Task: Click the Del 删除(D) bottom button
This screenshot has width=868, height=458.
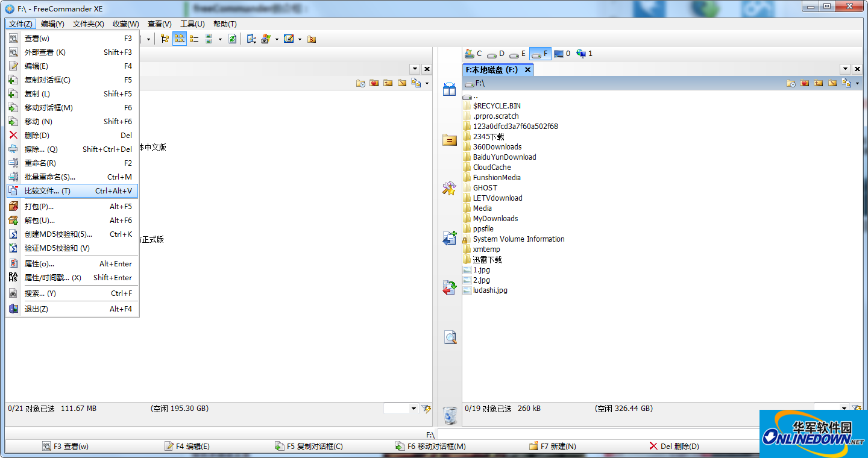Action: pos(674,447)
